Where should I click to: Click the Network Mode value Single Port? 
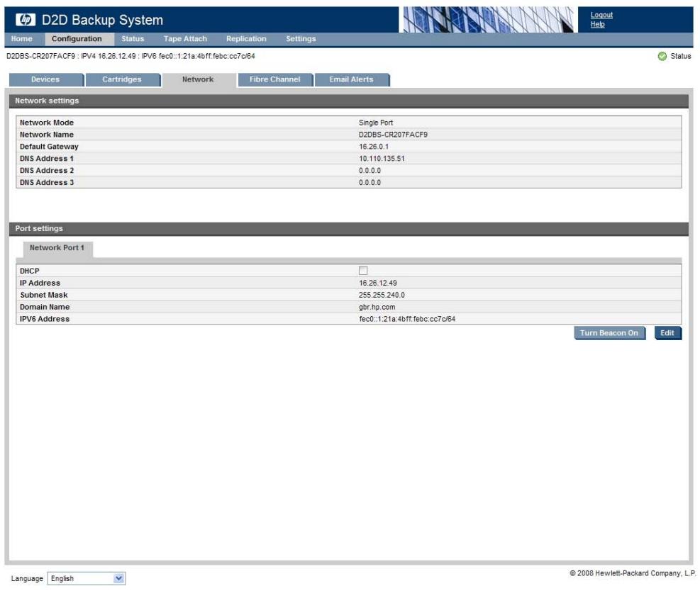376,123
